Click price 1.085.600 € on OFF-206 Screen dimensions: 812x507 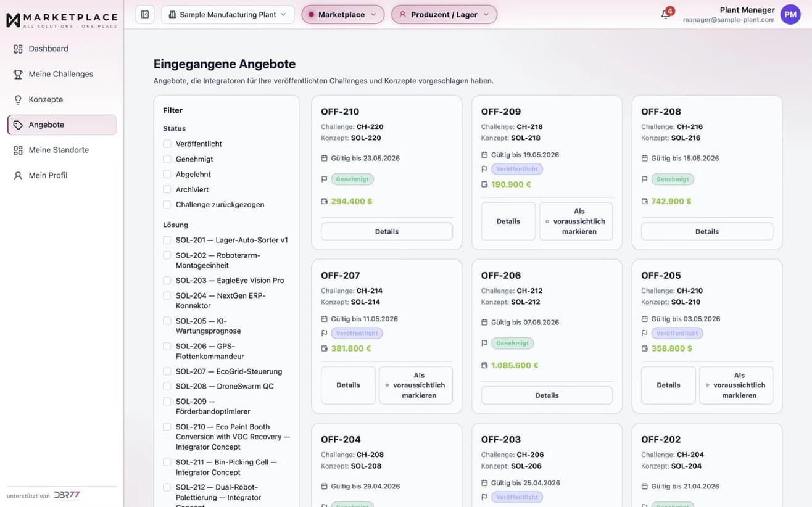click(x=515, y=366)
